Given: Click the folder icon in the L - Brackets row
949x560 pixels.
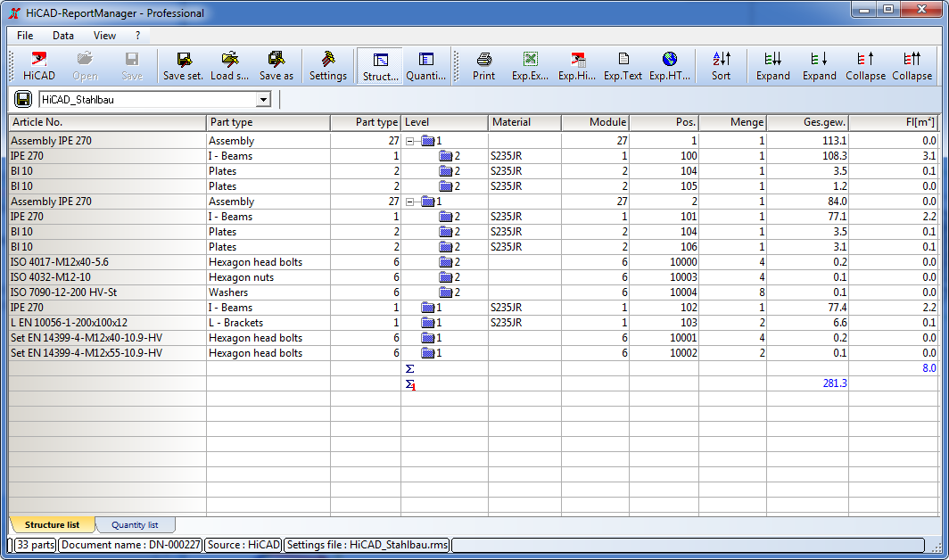Looking at the screenshot, I should pyautogui.click(x=428, y=323).
